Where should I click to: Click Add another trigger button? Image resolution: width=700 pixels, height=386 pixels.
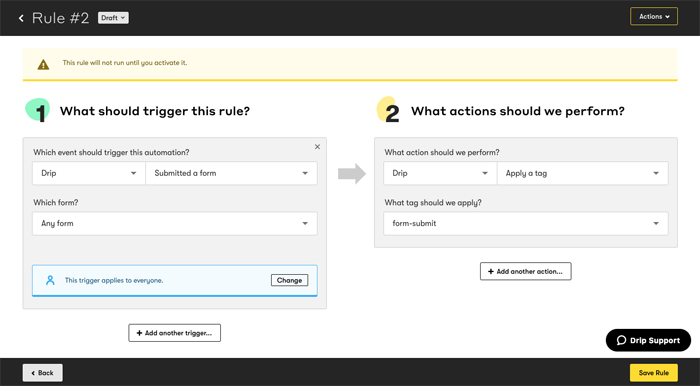pyautogui.click(x=175, y=333)
